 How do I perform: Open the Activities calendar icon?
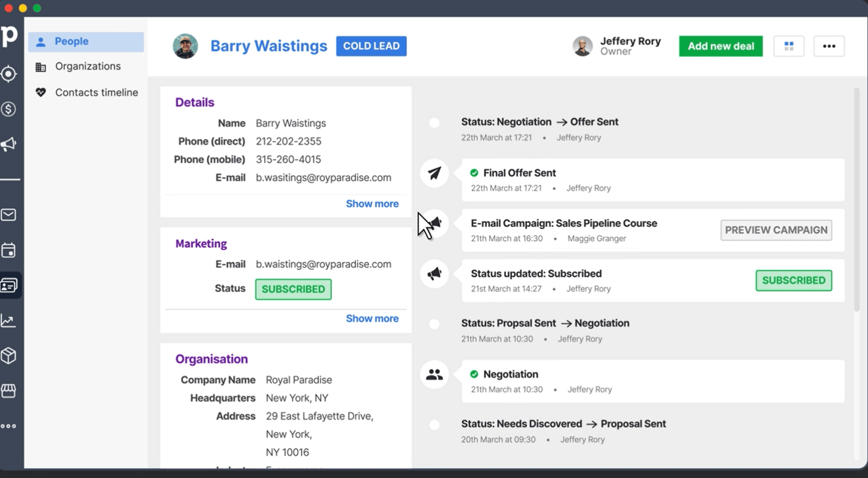[x=9, y=250]
